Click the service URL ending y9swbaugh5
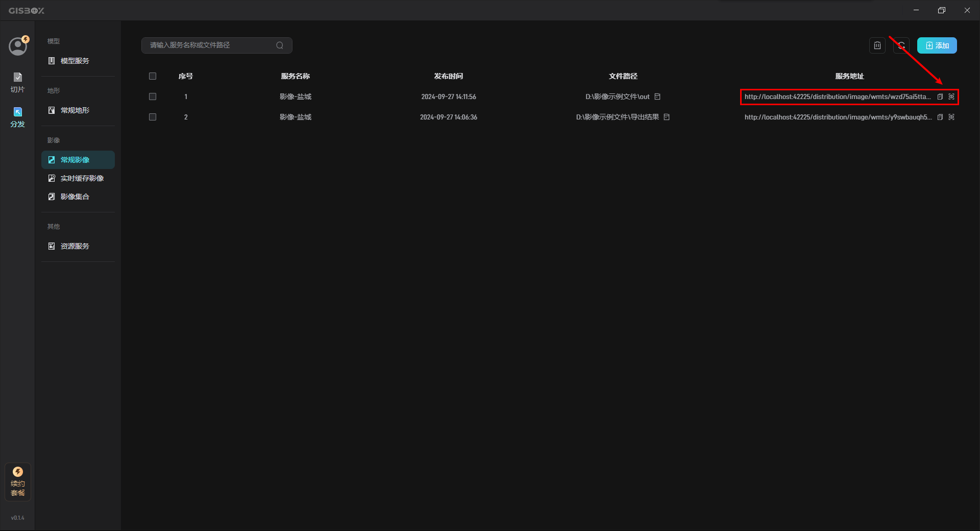Image resolution: width=980 pixels, height=531 pixels. [x=838, y=117]
